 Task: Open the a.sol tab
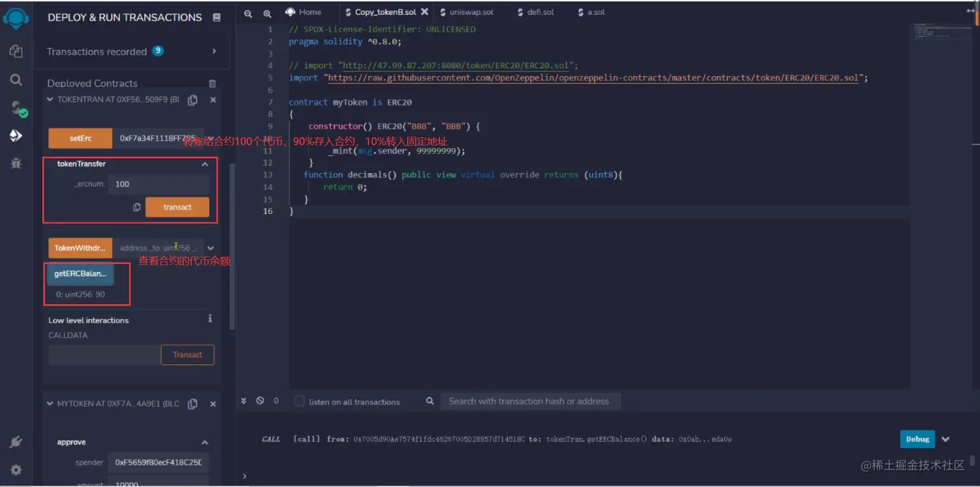pyautogui.click(x=592, y=12)
